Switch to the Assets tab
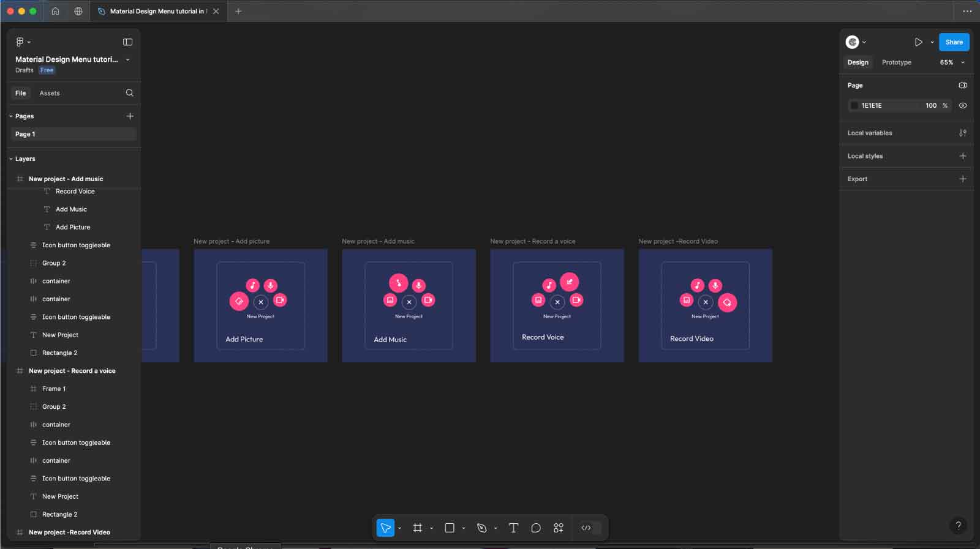 50,93
